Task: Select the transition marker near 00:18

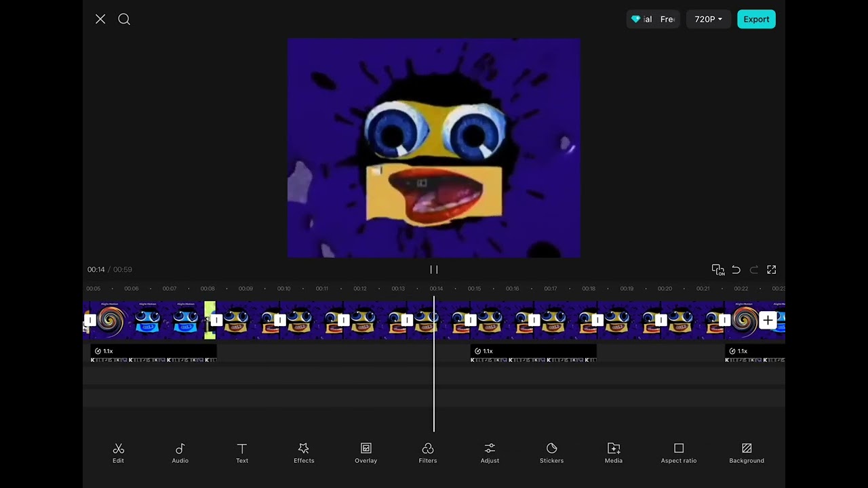Action: 597,320
